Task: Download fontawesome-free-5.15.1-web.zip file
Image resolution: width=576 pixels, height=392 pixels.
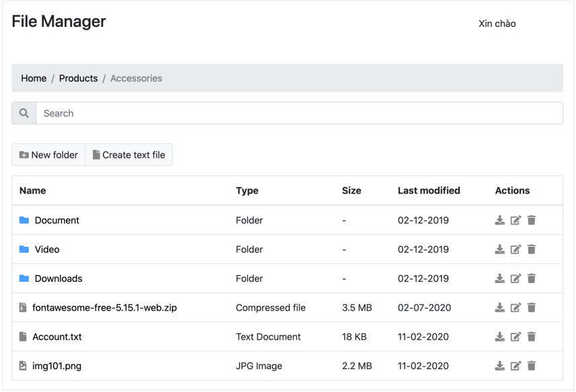Action: (499, 308)
